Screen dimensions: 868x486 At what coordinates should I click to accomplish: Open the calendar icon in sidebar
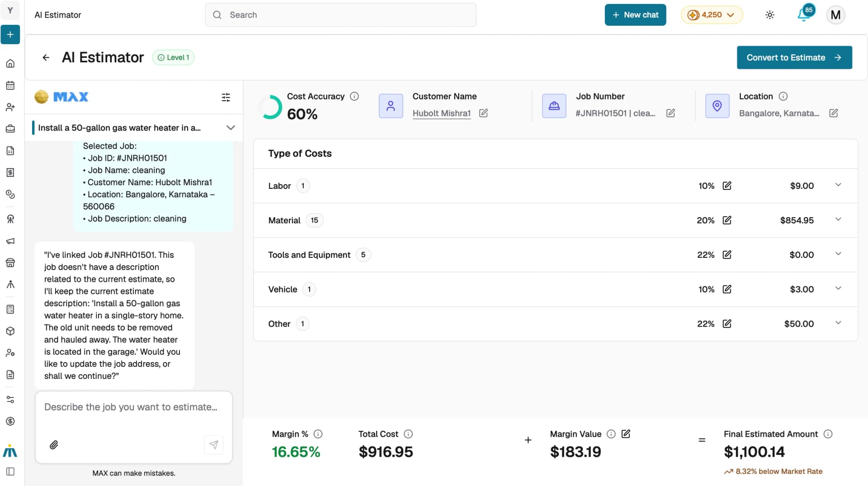(10, 85)
